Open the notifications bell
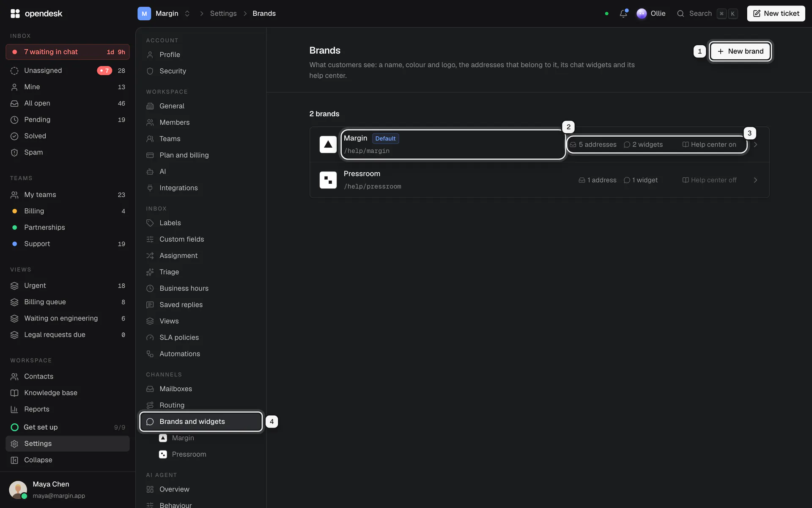Image resolution: width=812 pixels, height=508 pixels. pyautogui.click(x=623, y=14)
